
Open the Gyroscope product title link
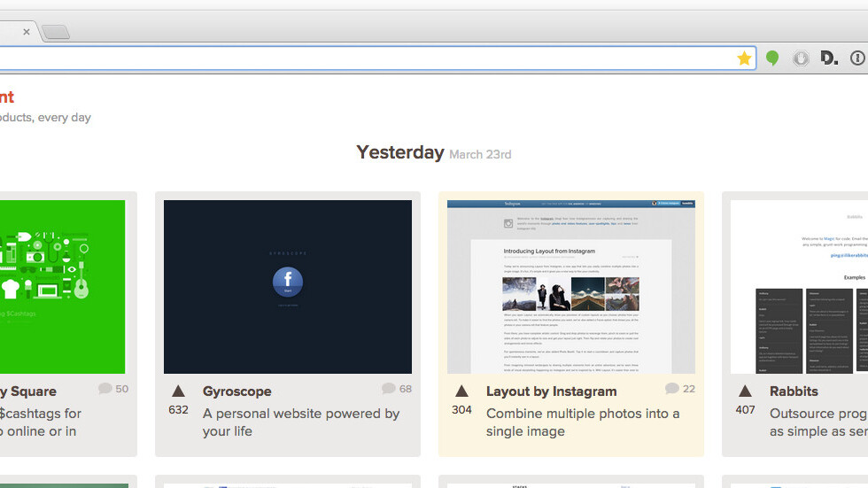coord(236,391)
